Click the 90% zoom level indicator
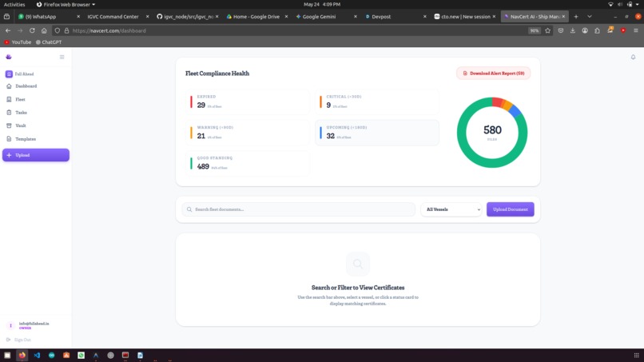 (x=534, y=30)
